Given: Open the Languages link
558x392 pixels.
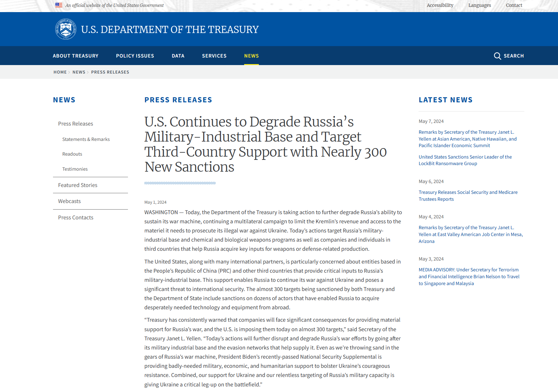Looking at the screenshot, I should [x=479, y=5].
